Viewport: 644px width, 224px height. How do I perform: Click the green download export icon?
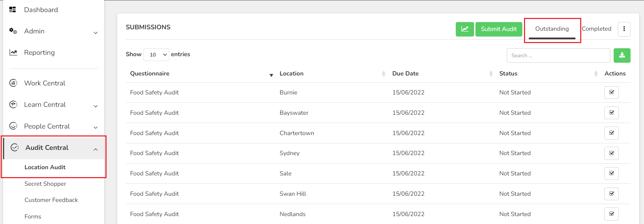point(622,55)
